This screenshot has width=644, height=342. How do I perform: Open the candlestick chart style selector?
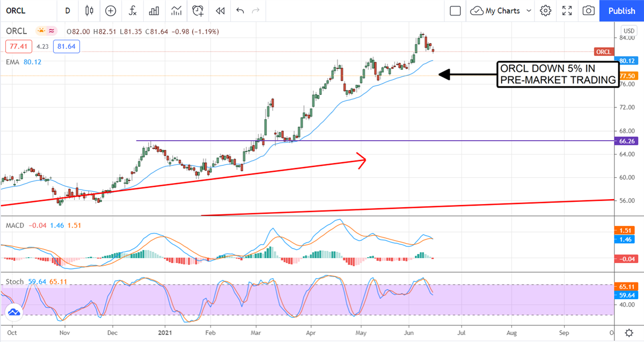[89, 10]
